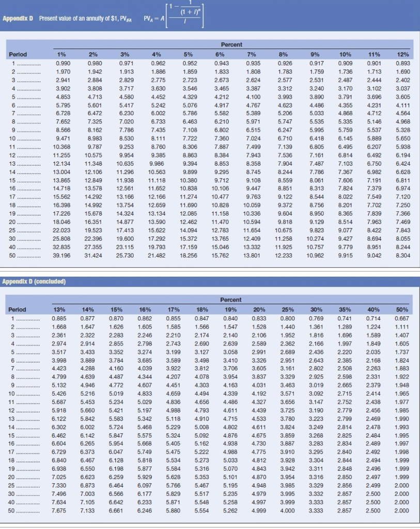Click 5.008 at period 14 under 18%

(x=202, y=427)
